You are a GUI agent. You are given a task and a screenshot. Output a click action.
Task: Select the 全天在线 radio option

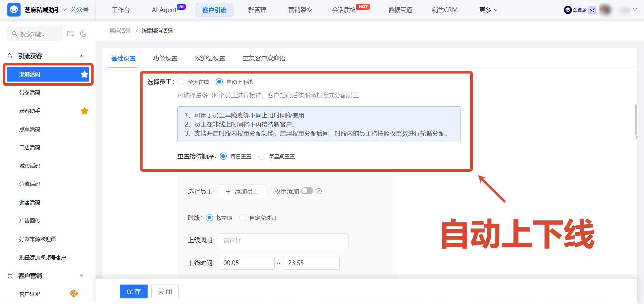181,82
